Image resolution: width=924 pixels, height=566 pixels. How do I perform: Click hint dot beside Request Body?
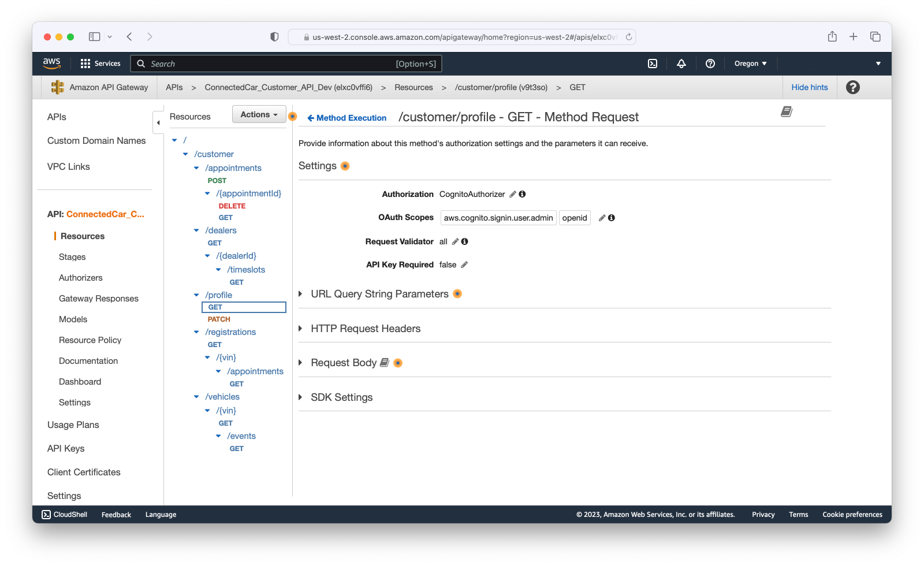pos(398,363)
